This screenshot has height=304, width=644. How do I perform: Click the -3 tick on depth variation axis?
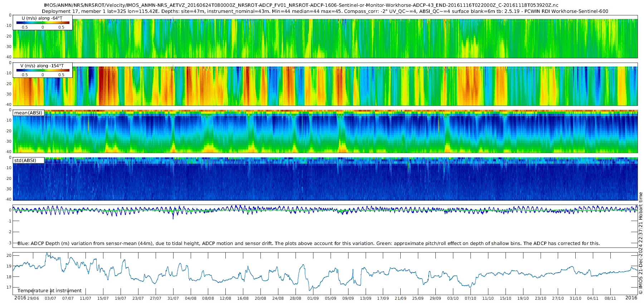(x=10, y=243)
